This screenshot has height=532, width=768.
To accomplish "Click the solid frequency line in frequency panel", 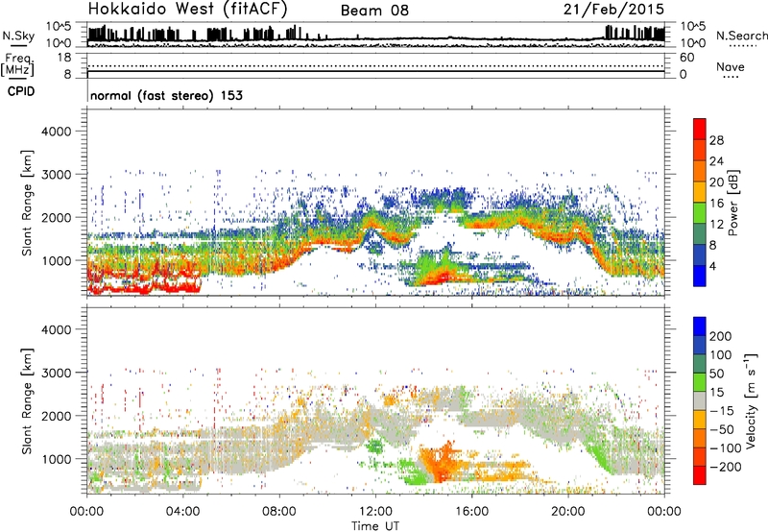I will [x=375, y=71].
